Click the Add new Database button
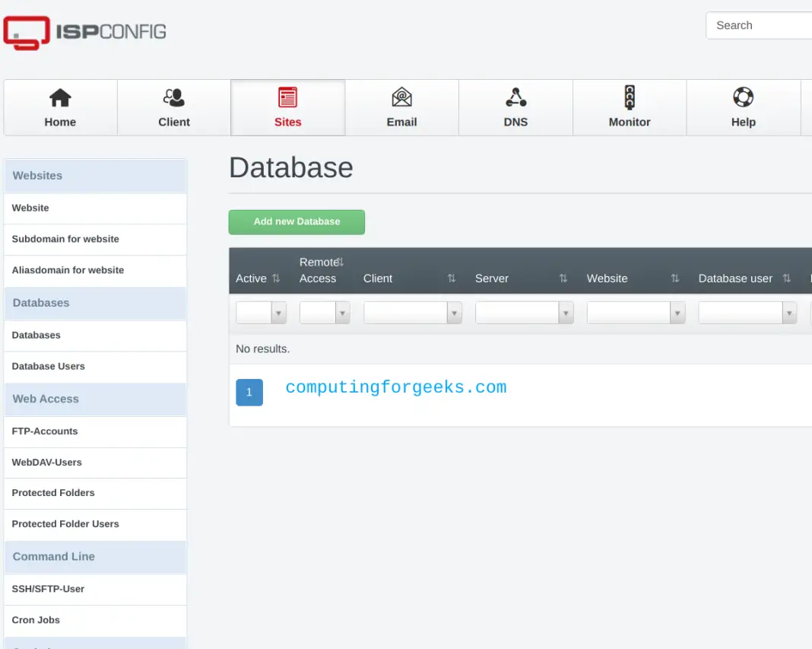The height and width of the screenshot is (649, 812). tap(297, 221)
